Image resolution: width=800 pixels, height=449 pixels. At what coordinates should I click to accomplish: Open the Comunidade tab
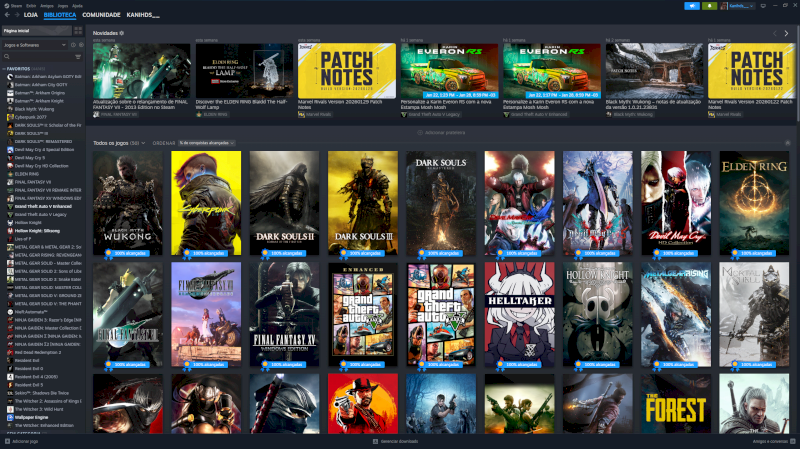click(101, 16)
